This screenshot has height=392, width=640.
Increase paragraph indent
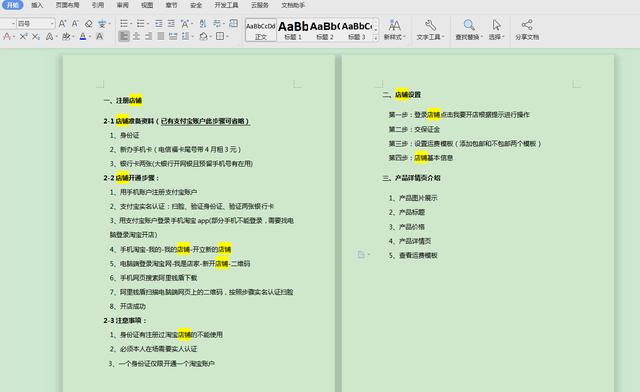(x=171, y=24)
